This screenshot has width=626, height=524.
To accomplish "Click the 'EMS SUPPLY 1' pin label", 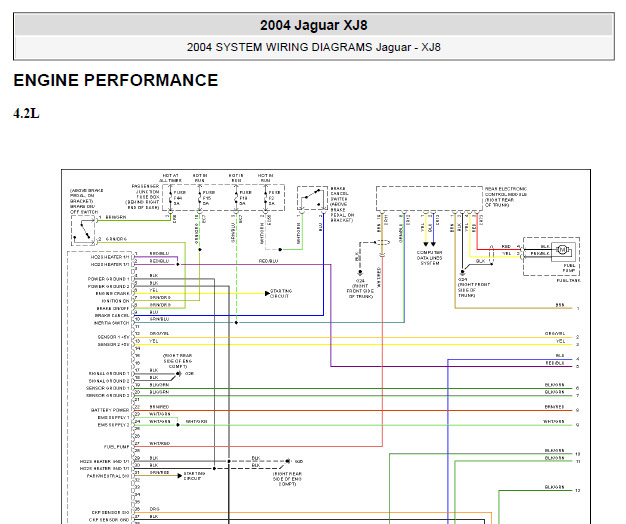I will 113,417.
